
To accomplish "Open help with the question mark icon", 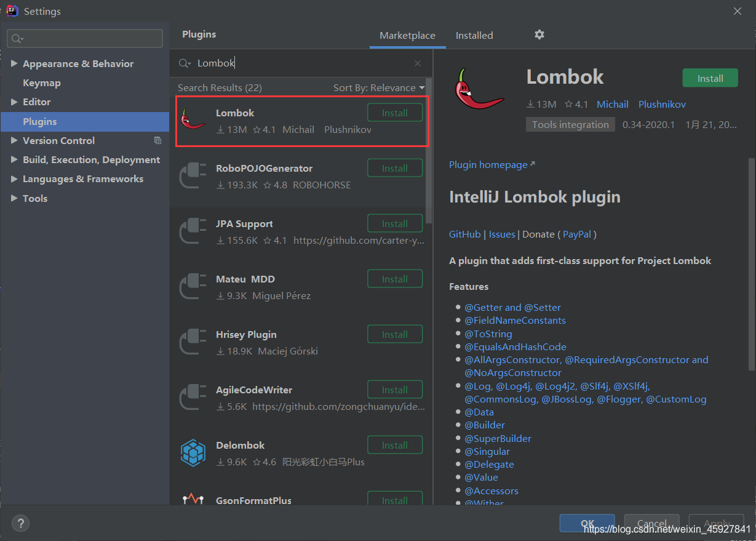I will 20,524.
